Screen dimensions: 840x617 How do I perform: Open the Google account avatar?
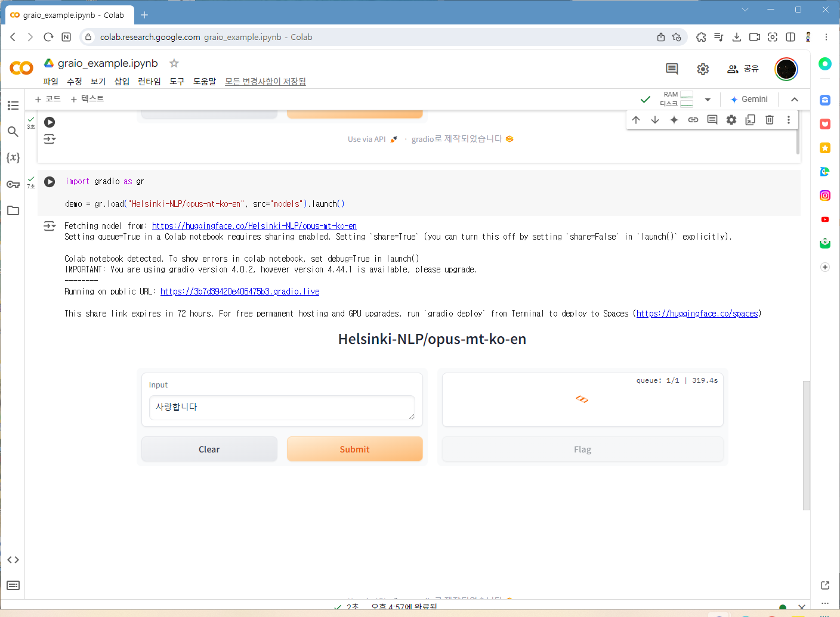pos(786,69)
